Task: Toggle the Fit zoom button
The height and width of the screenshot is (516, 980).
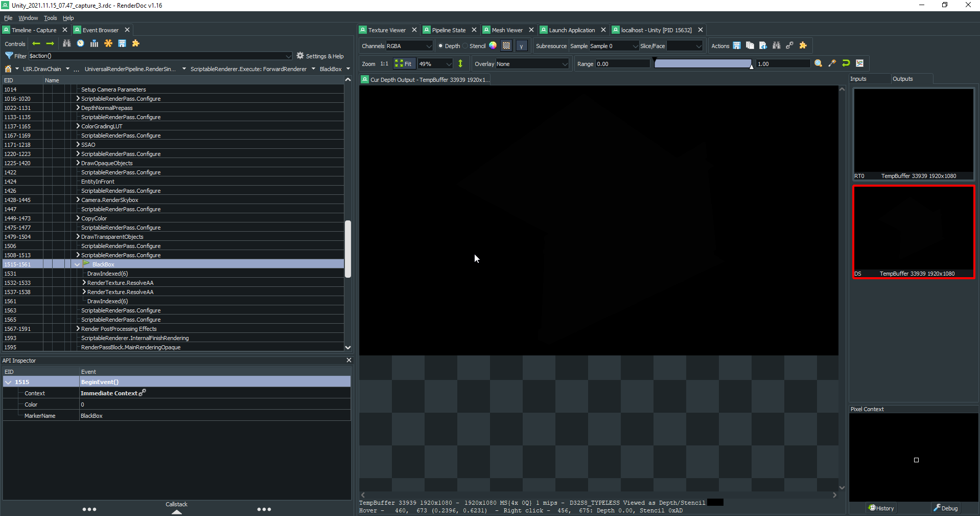Action: click(x=403, y=64)
